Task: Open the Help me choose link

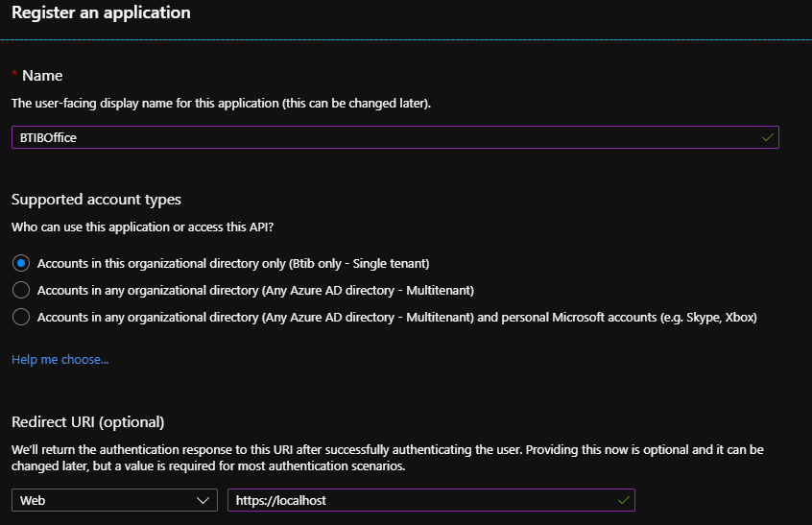Action: coord(60,360)
